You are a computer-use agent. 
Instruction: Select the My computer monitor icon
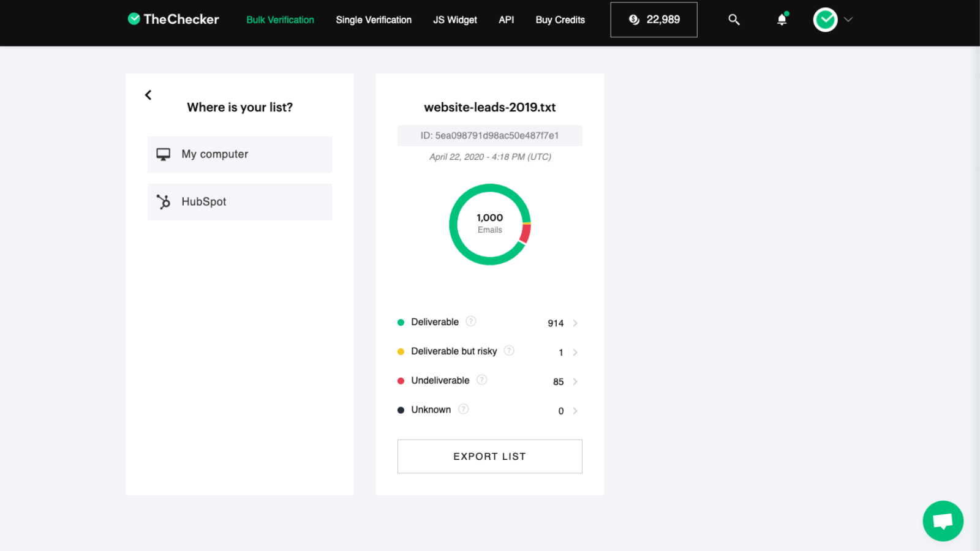[x=163, y=154]
